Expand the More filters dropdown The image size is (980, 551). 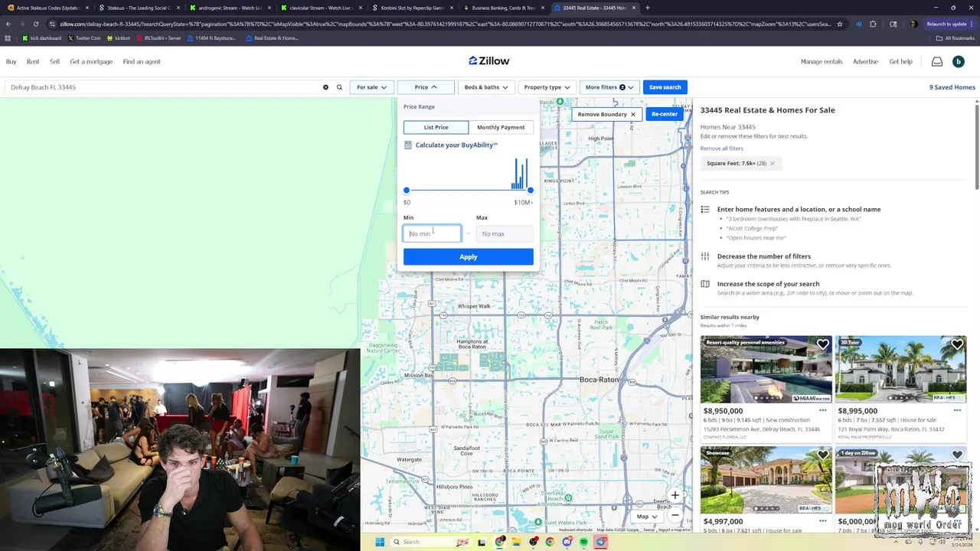(609, 87)
